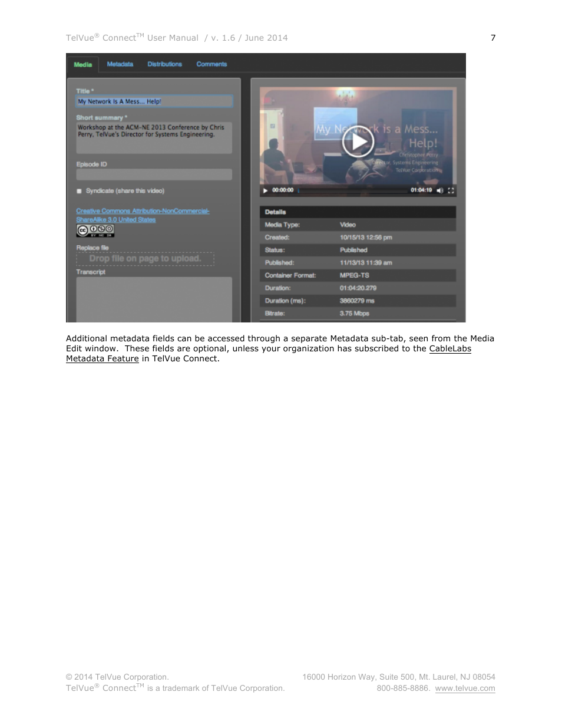Screen dimensions: 562x728
Task: Click the total time 01:04:19 label
Action: tap(421, 190)
